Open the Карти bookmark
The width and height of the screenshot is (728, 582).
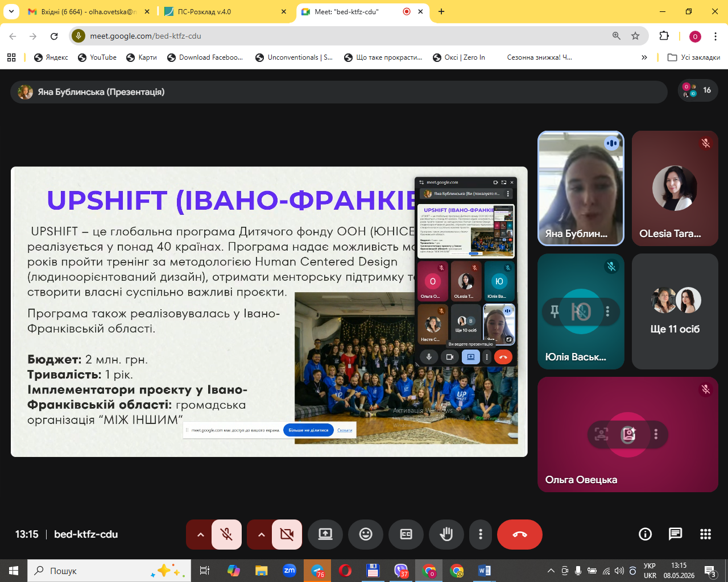click(x=142, y=57)
